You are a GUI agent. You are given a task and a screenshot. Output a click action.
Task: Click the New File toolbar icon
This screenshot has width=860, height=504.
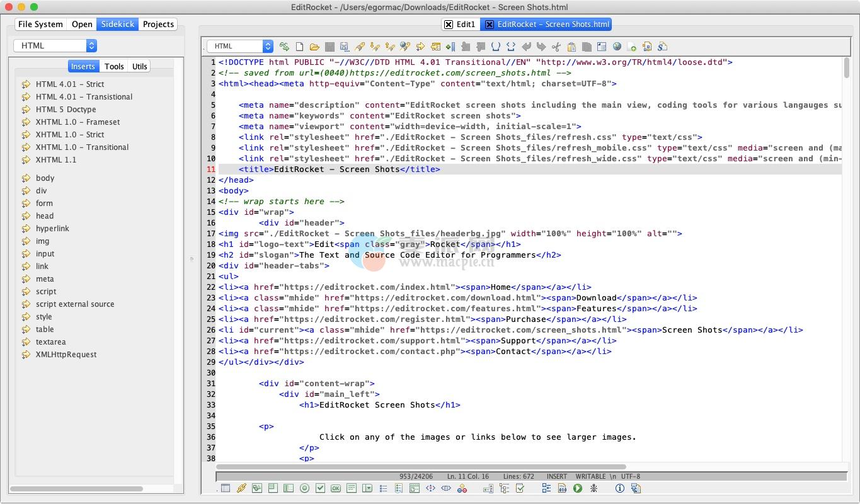(x=299, y=47)
